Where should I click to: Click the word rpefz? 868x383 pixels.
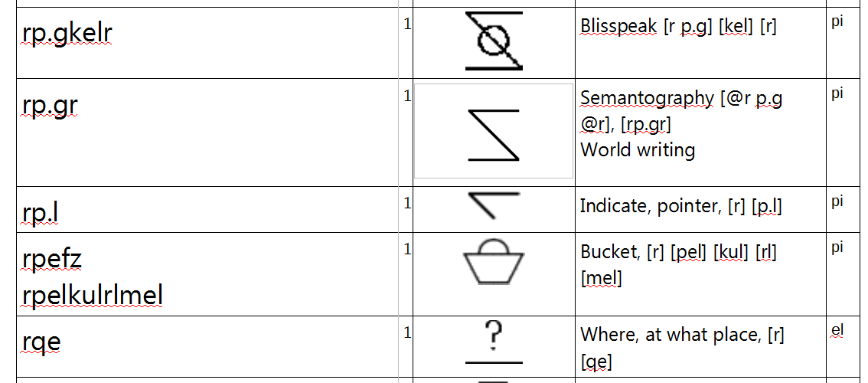coord(52,259)
